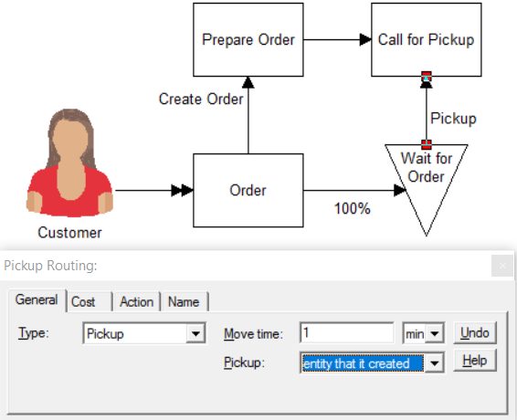Select the Order activity box
Screen dimensions: 517x420
point(248,190)
